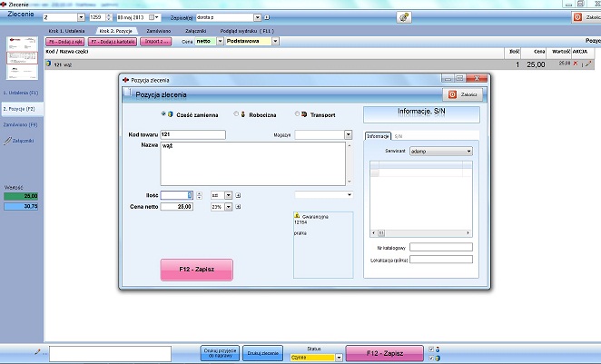This screenshot has width=601, height=364.
Task: Open the S/N tab in the info panel
Action: [x=399, y=136]
